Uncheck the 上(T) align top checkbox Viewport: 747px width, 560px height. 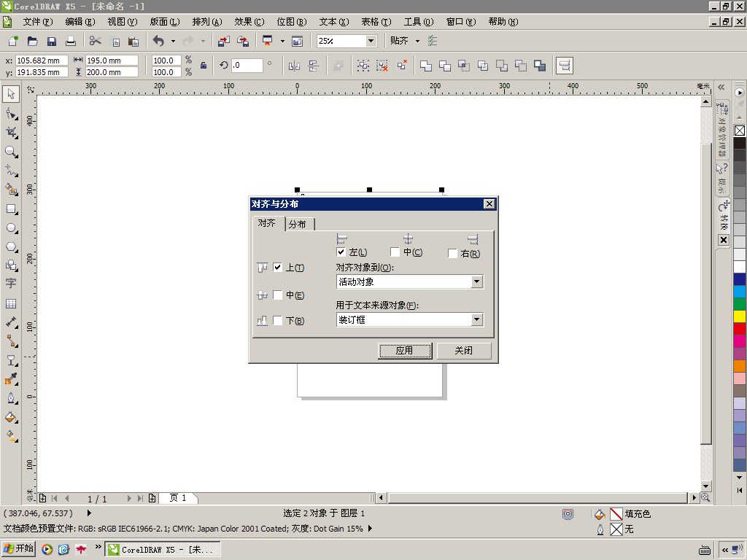point(277,268)
